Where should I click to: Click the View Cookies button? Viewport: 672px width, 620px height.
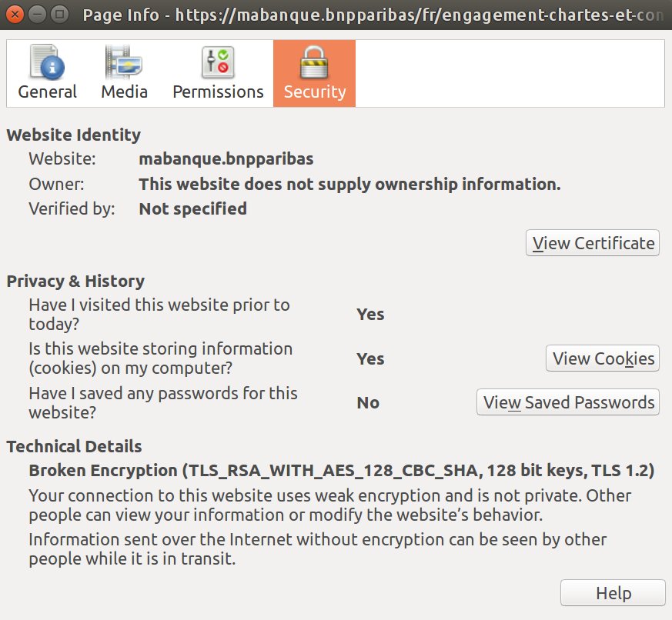pos(603,358)
